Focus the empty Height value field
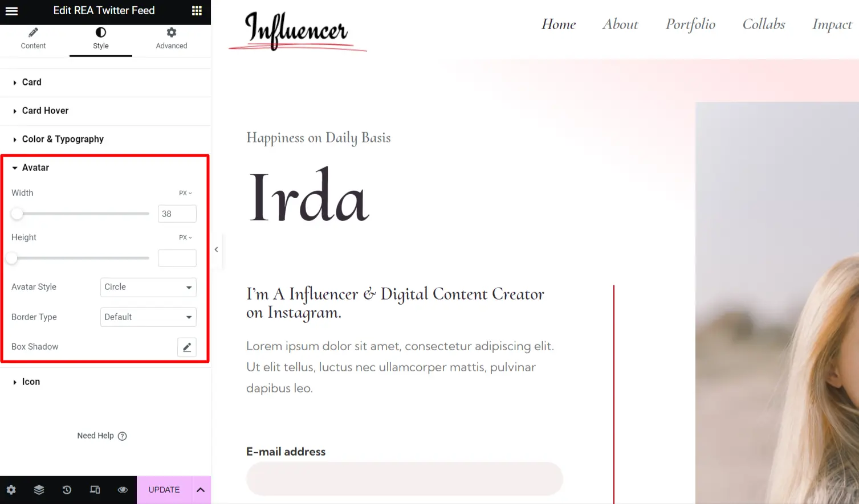Image resolution: width=859 pixels, height=504 pixels. [x=177, y=258]
